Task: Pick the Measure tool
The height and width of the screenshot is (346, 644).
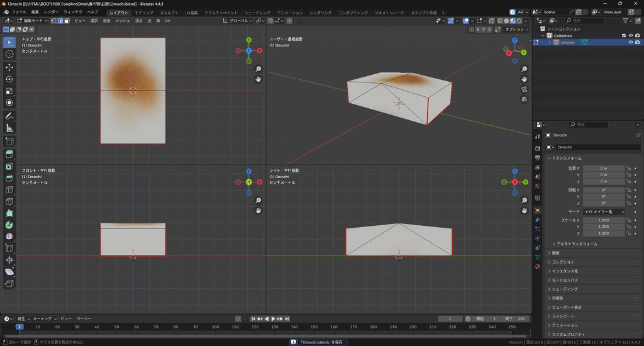Action: (x=9, y=128)
